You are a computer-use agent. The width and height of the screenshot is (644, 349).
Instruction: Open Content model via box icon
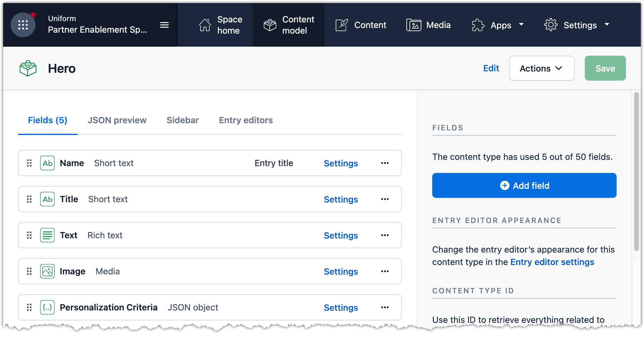point(270,25)
